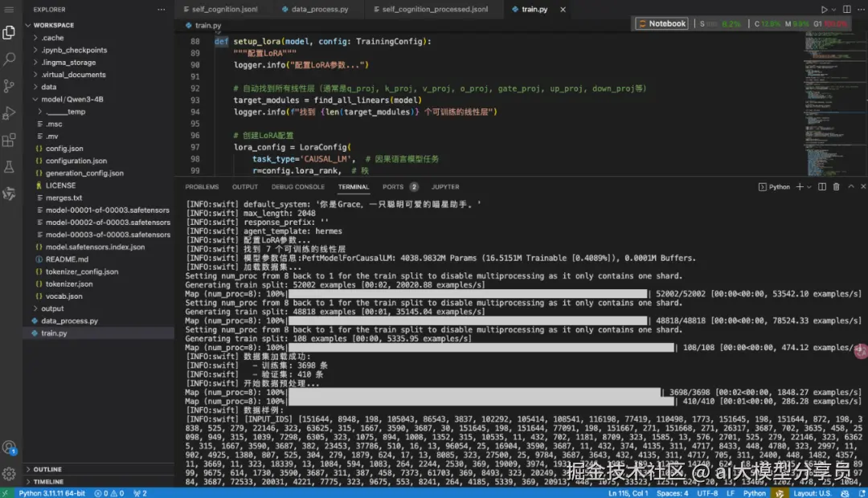The height and width of the screenshot is (498, 868).
Task: Open the OUTPUT panel tab
Action: coord(245,187)
